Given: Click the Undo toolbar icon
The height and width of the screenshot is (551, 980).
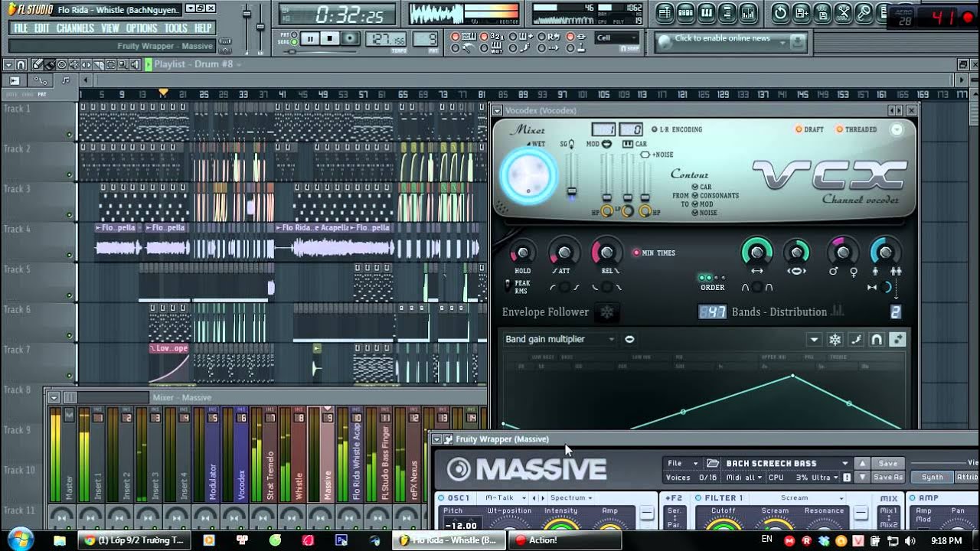Looking at the screenshot, I should click(780, 13).
